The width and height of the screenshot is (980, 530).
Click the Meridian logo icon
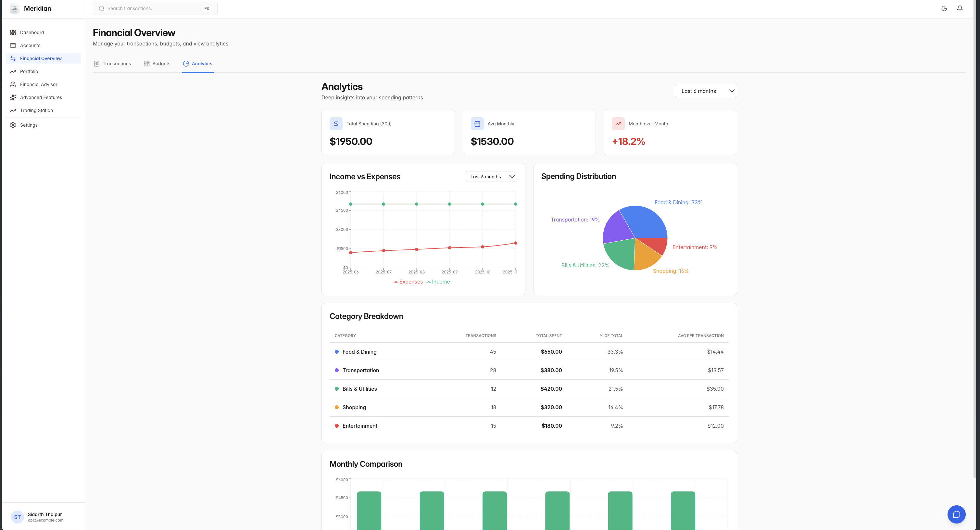click(15, 8)
